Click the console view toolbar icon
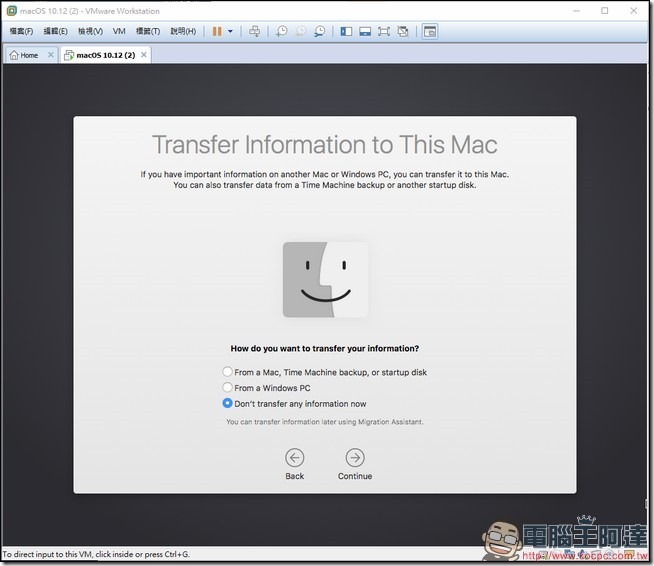Image resolution: width=654 pixels, height=566 pixels. (x=430, y=31)
